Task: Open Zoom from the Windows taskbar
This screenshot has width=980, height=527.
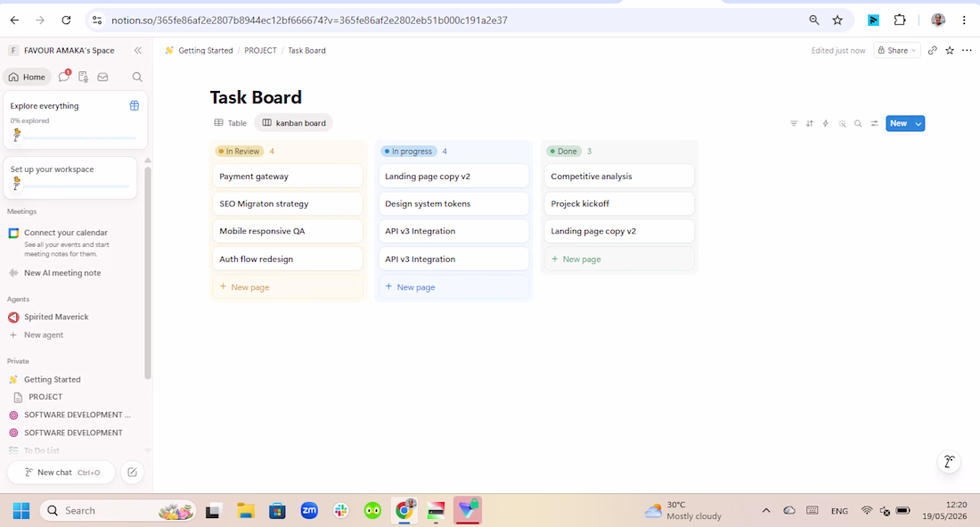Action: point(309,511)
